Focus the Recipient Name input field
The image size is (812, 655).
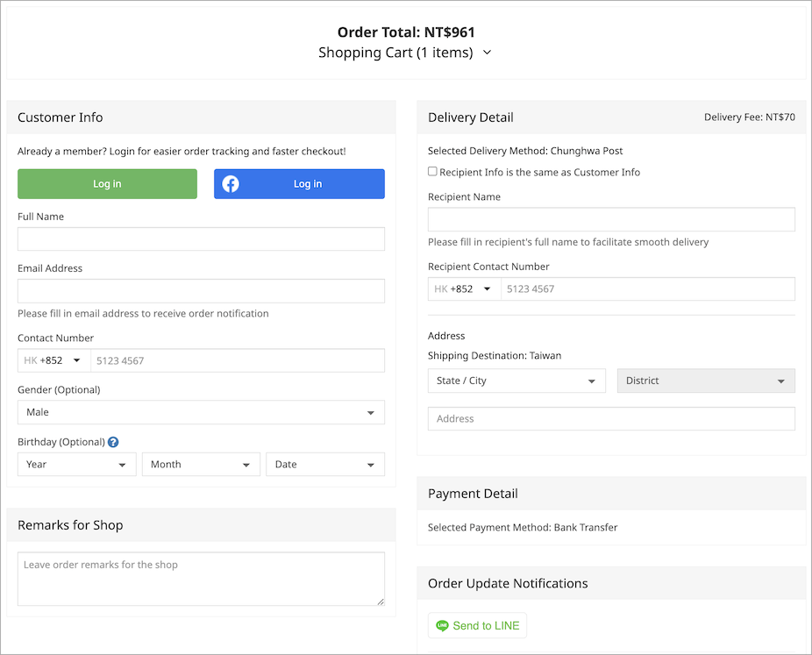(611, 219)
